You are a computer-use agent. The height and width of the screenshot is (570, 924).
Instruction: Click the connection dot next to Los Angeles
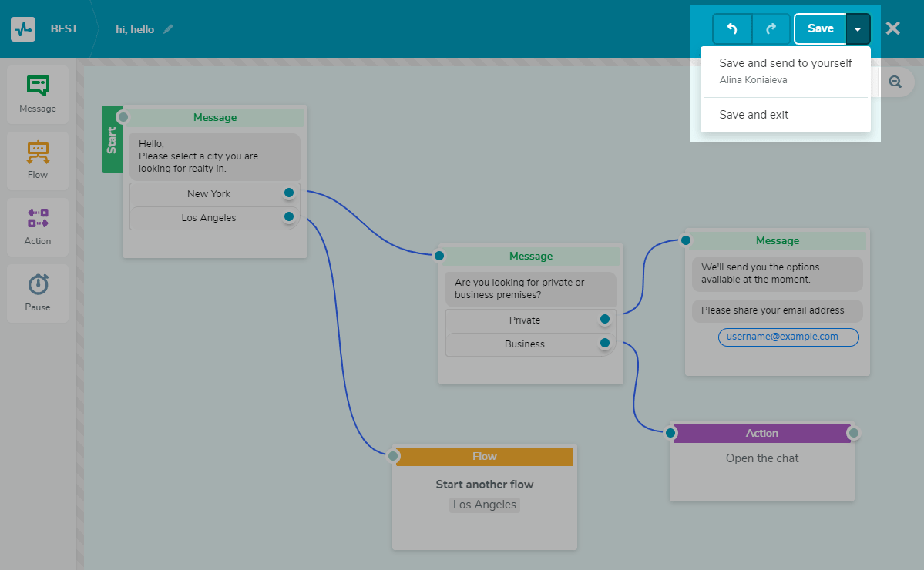288,217
